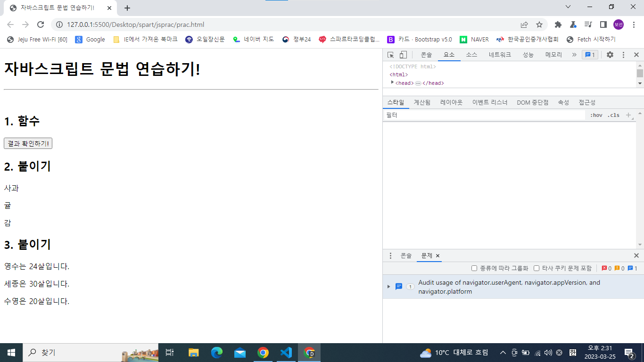Viewport: 644px width, 362px height.
Task: Open the DOM 중단점 subtab
Action: tap(533, 102)
